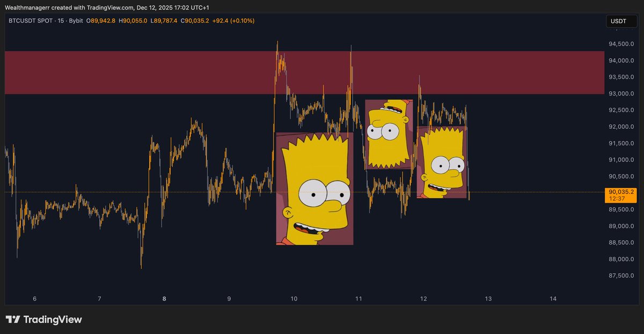Click the 89,000.0 price axis label
Viewport: 644px width, 334px height.
621,226
